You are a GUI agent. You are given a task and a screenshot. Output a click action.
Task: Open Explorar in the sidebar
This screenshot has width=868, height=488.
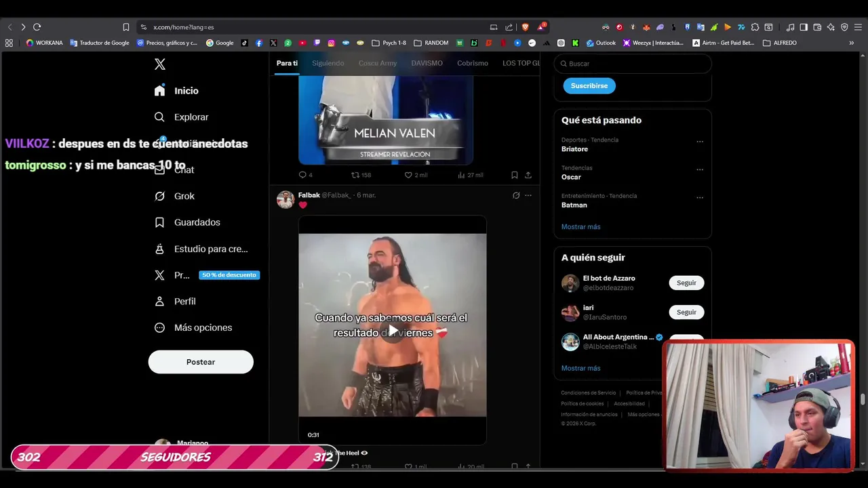(x=181, y=117)
